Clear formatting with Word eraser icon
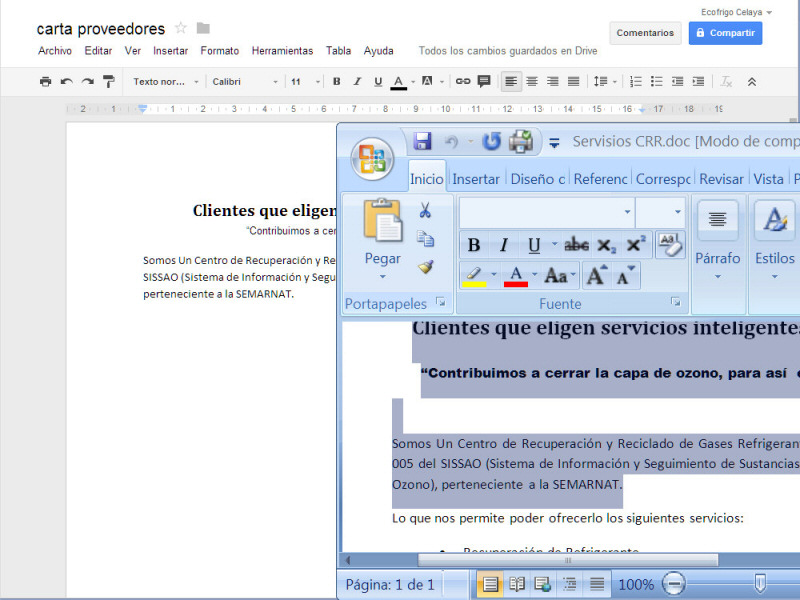Image resolution: width=800 pixels, height=600 pixels. tap(670, 245)
